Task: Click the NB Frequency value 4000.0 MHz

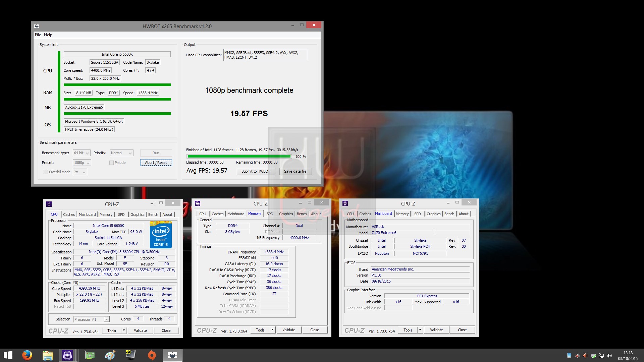Action: [x=299, y=238]
